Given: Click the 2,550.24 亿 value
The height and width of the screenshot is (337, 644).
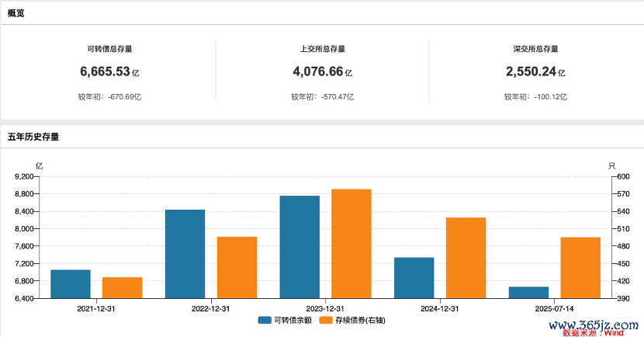Looking at the screenshot, I should pyautogui.click(x=535, y=71).
